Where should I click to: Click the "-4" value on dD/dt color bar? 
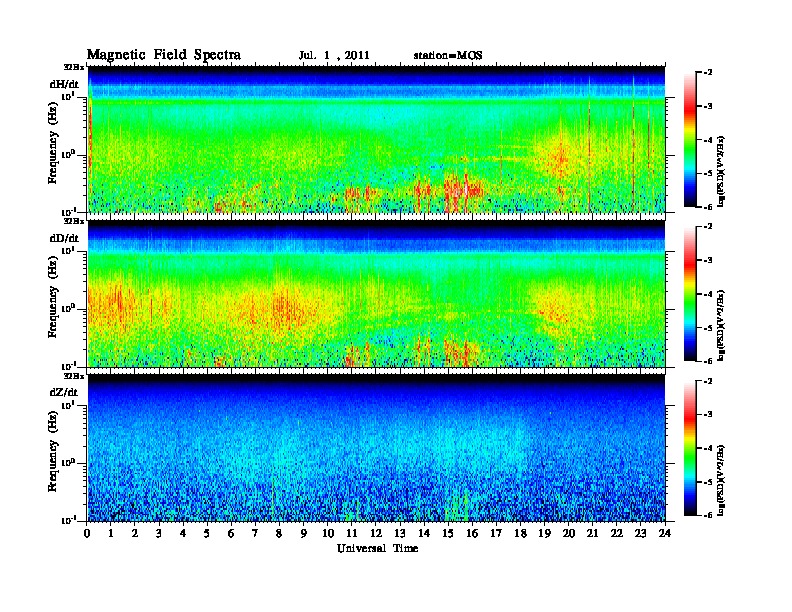(708, 294)
